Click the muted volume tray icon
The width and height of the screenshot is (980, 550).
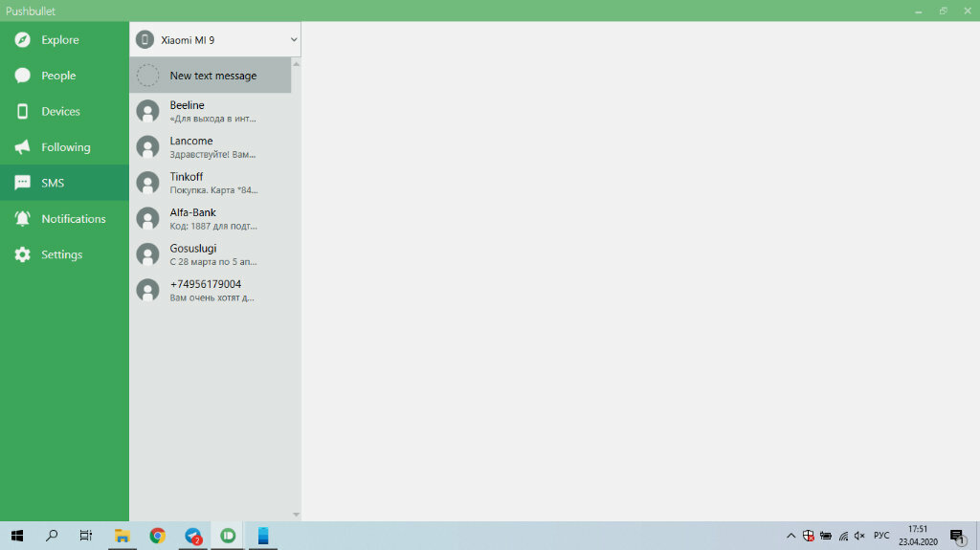860,536
